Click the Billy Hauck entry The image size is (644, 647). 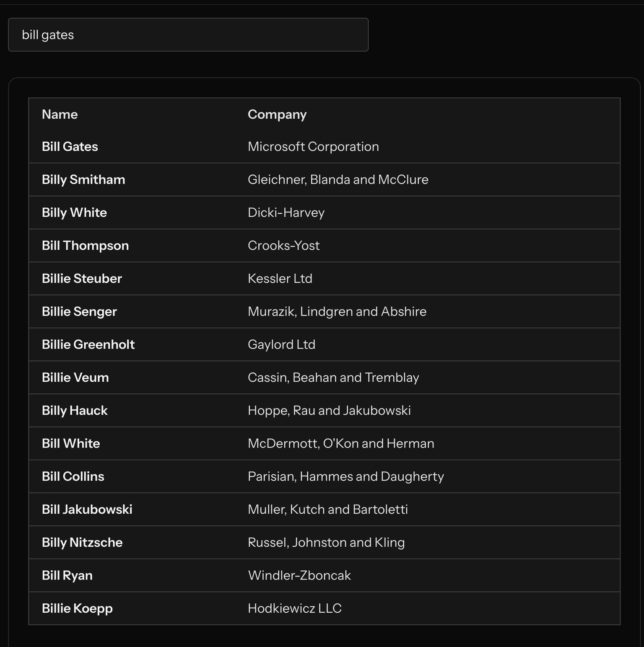tap(74, 410)
